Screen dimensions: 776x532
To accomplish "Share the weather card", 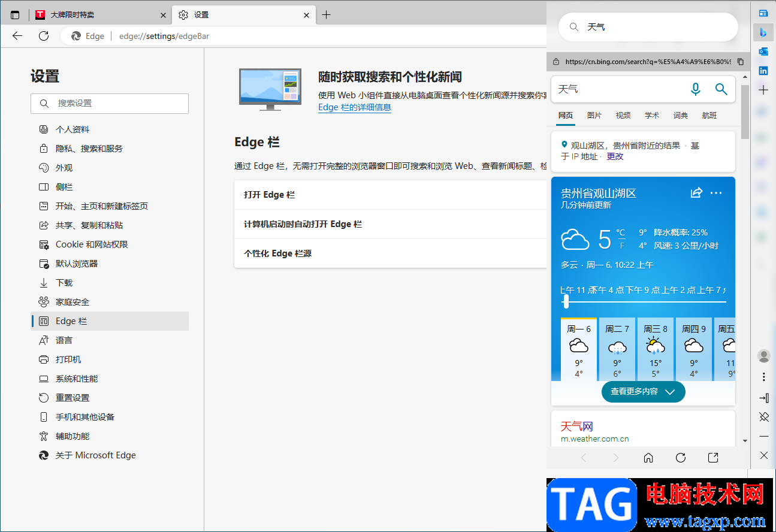I will click(696, 193).
